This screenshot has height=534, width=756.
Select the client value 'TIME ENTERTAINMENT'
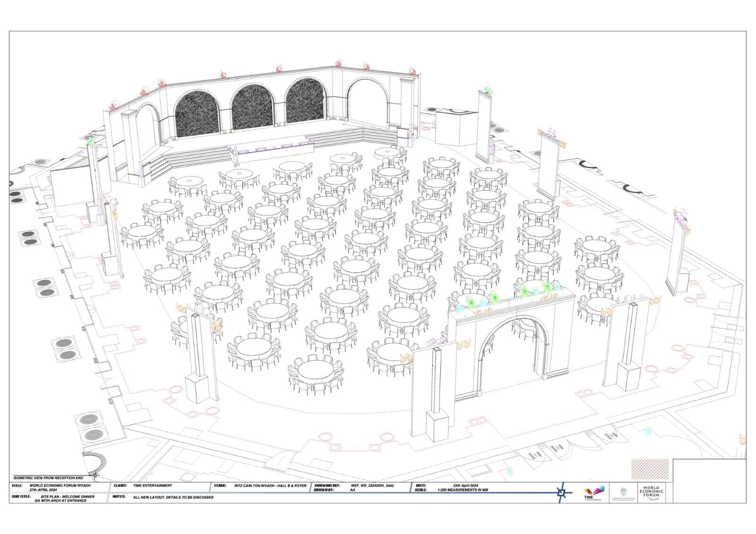tap(152, 485)
